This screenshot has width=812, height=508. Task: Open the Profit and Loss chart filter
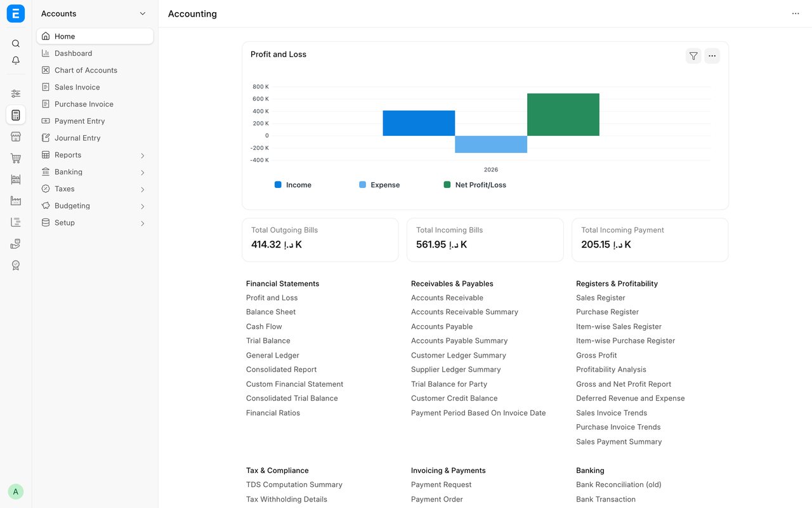(693, 56)
